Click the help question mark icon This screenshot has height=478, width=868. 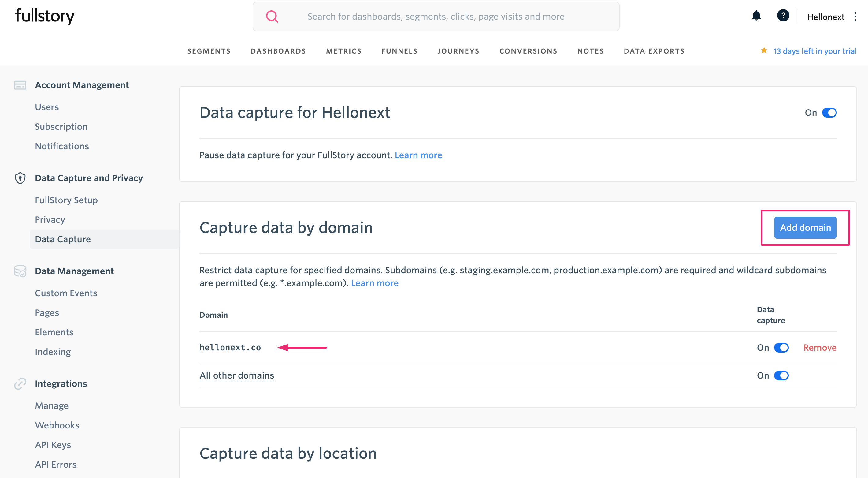783,16
